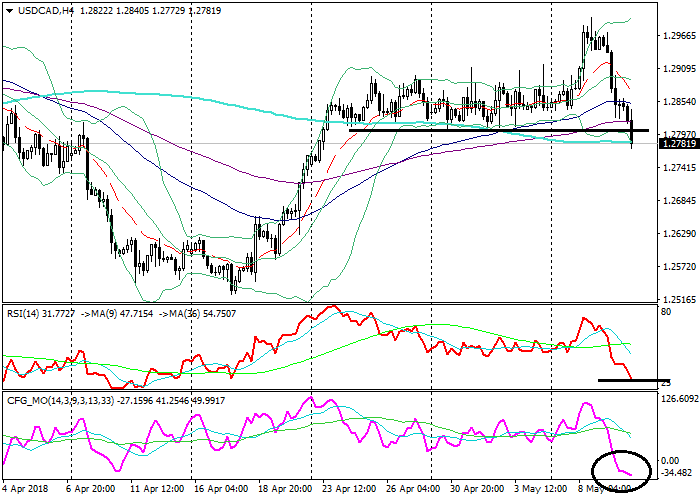Image resolution: width=700 pixels, height=500 pixels.
Task: Select the 4 Apr 2018 date label
Action: (x=26, y=489)
